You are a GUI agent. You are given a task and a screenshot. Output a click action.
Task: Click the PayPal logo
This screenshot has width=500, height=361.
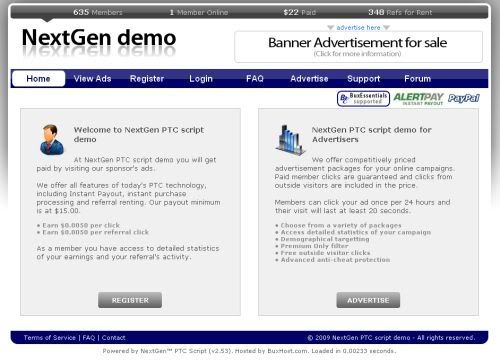coord(464,98)
